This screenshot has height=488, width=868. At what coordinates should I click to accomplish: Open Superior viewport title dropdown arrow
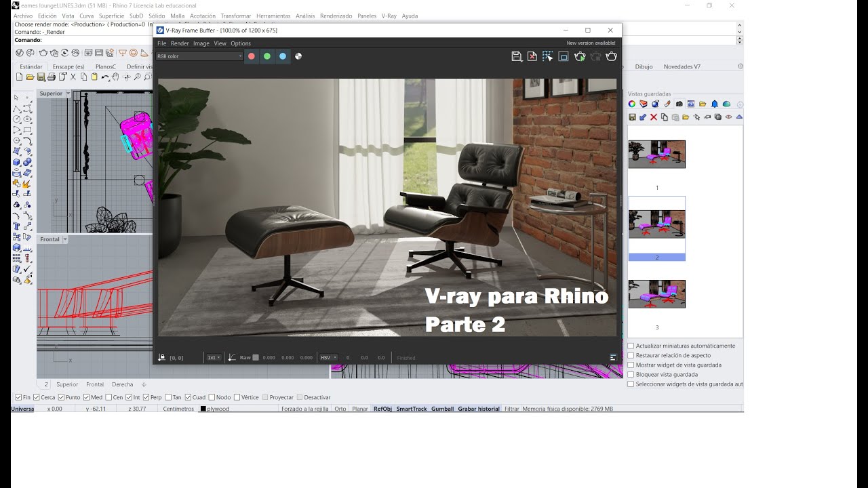tap(68, 94)
